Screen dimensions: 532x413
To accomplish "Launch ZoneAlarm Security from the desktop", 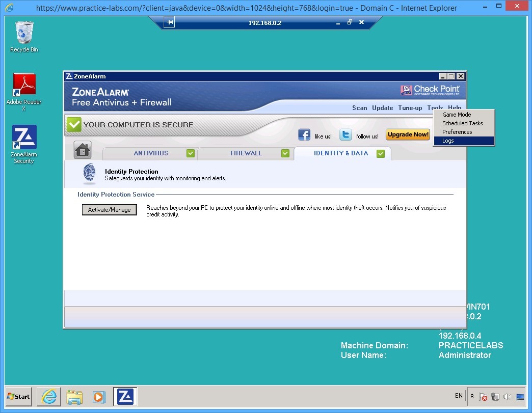I will (x=23, y=137).
